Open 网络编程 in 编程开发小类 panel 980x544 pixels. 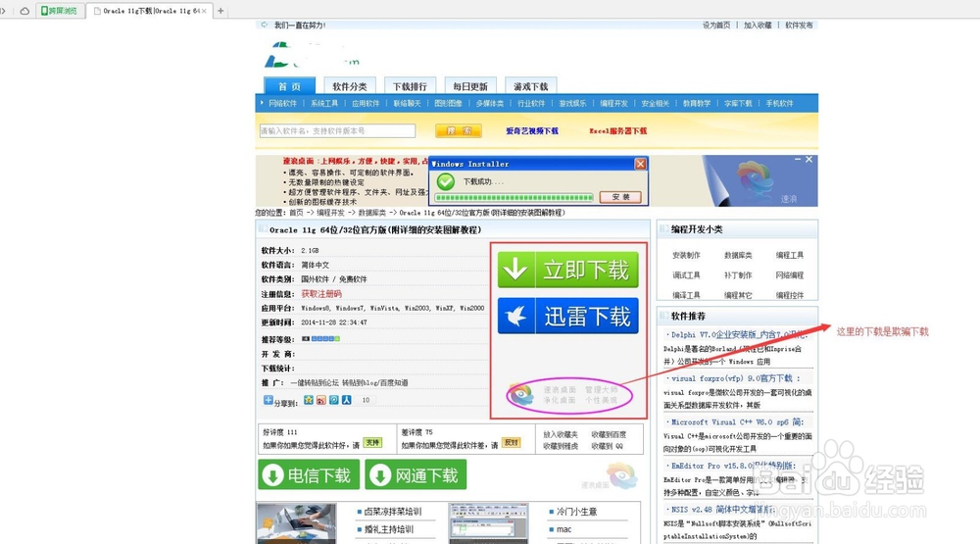coord(790,275)
